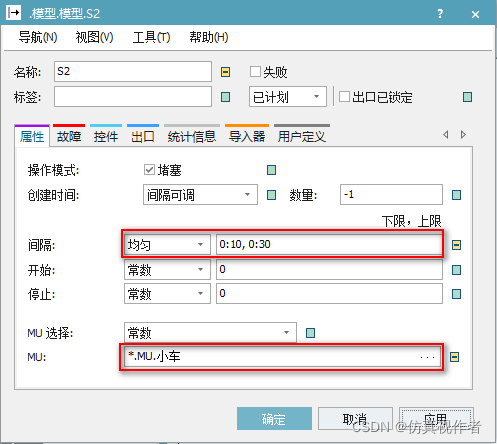Switch to the 出口 tab
The height and width of the screenshot is (444, 497).
point(143,136)
